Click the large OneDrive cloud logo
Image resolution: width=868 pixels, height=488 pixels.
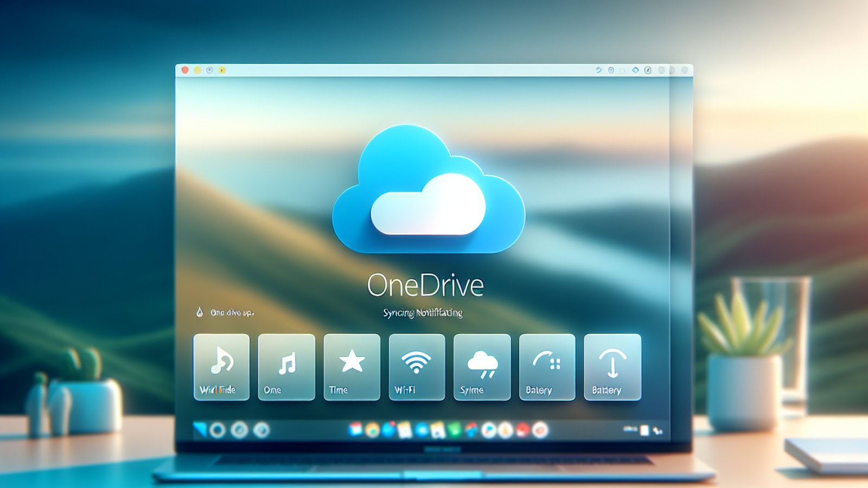click(429, 189)
